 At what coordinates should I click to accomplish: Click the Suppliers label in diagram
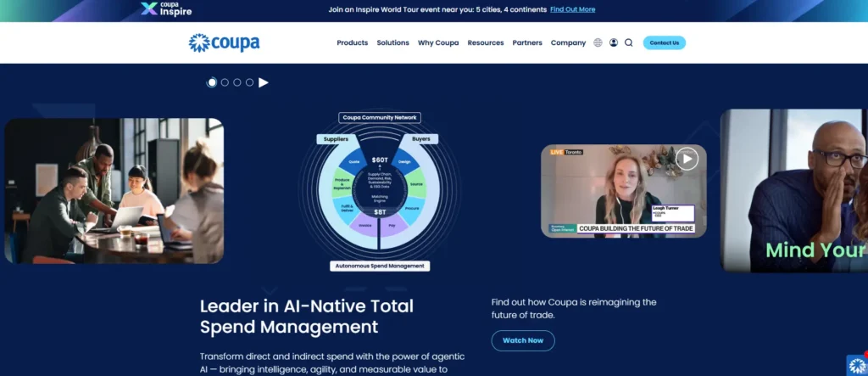(336, 138)
